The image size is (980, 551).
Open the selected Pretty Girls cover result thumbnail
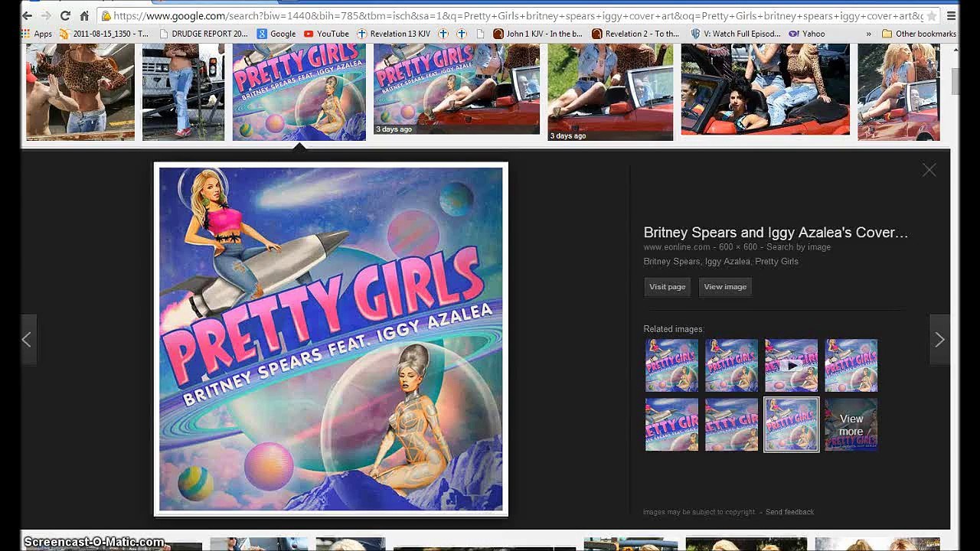pyautogui.click(x=299, y=92)
